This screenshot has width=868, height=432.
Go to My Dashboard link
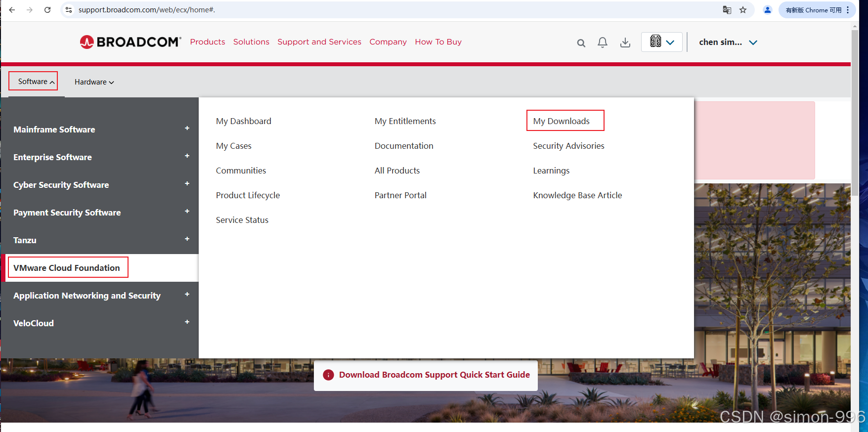coord(244,121)
